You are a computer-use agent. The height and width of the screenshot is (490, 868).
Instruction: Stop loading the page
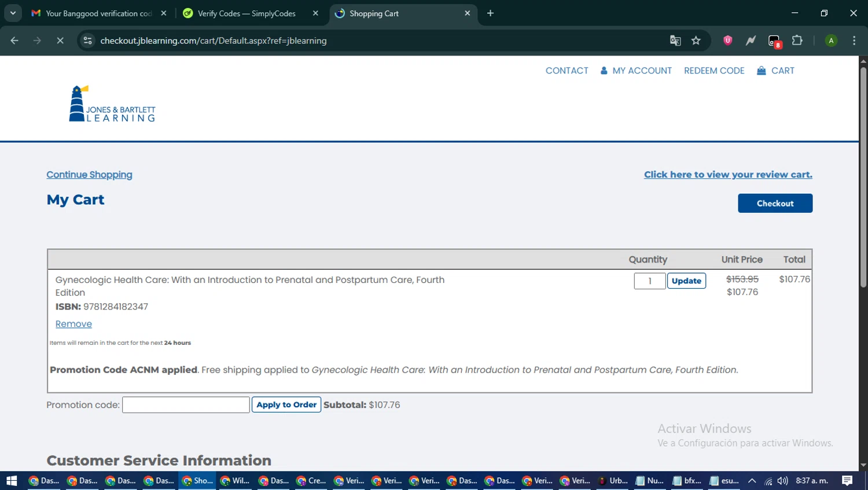(60, 40)
